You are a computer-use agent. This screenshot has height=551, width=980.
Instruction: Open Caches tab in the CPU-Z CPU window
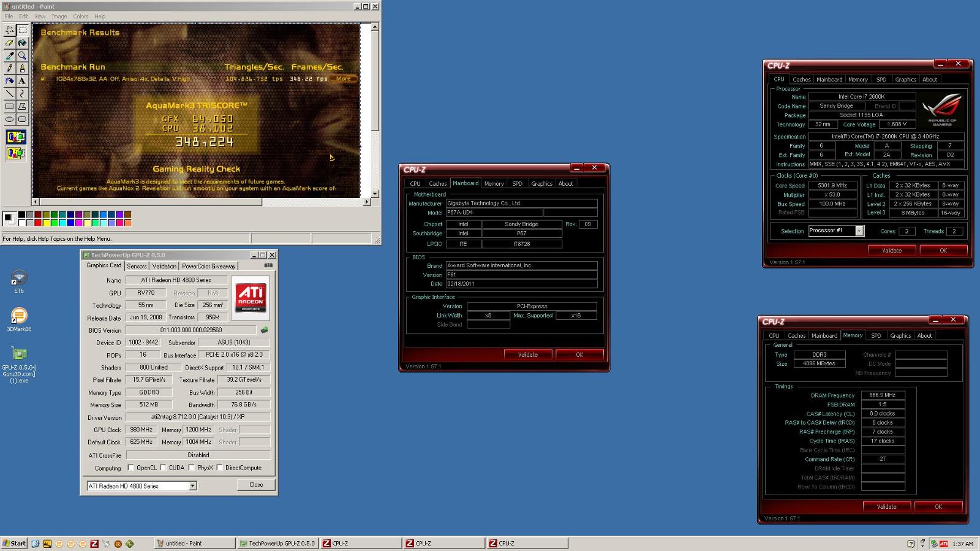coord(802,79)
